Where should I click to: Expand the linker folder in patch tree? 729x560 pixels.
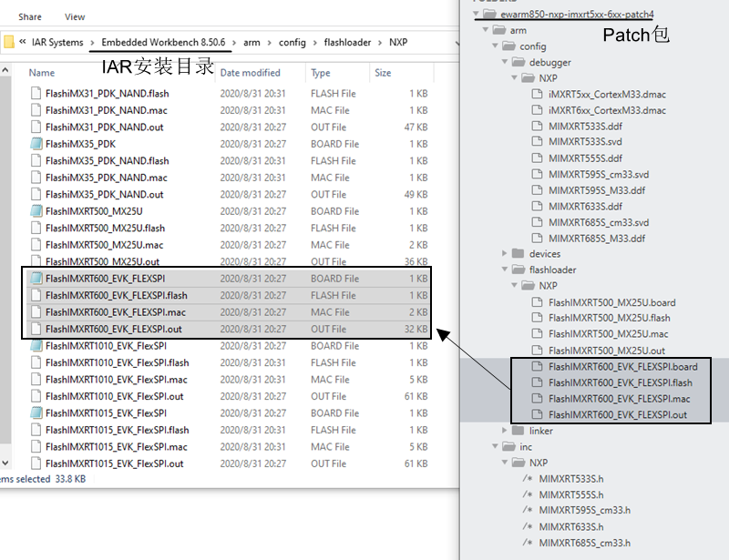505,431
